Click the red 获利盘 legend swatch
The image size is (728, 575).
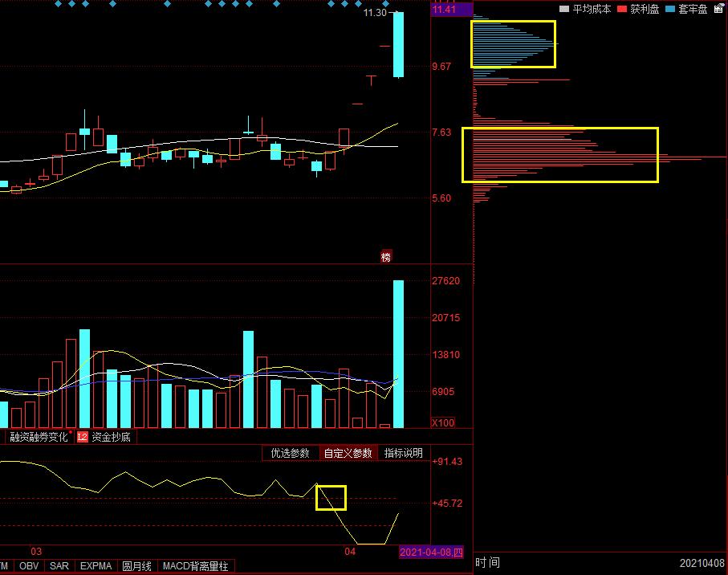click(622, 9)
